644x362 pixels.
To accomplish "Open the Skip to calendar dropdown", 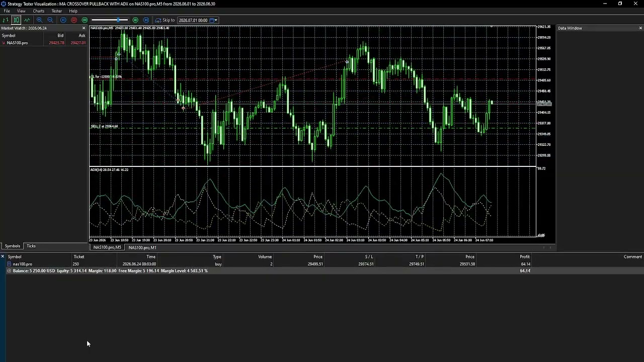I will tap(213, 20).
